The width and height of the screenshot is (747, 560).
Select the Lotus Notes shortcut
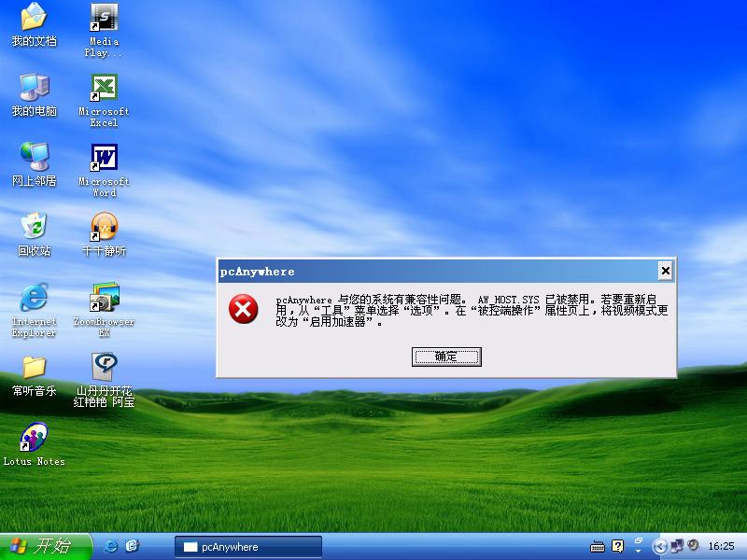tap(34, 444)
